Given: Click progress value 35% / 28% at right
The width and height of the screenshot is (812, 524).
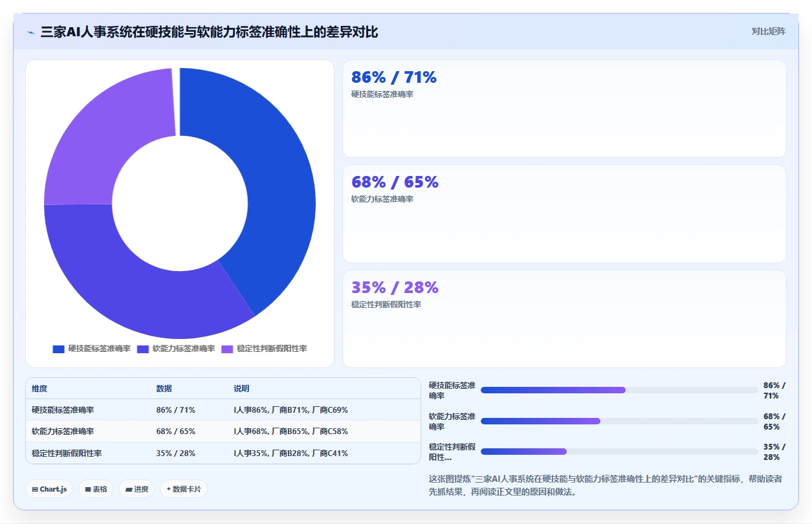Looking at the screenshot, I should click(x=774, y=452).
